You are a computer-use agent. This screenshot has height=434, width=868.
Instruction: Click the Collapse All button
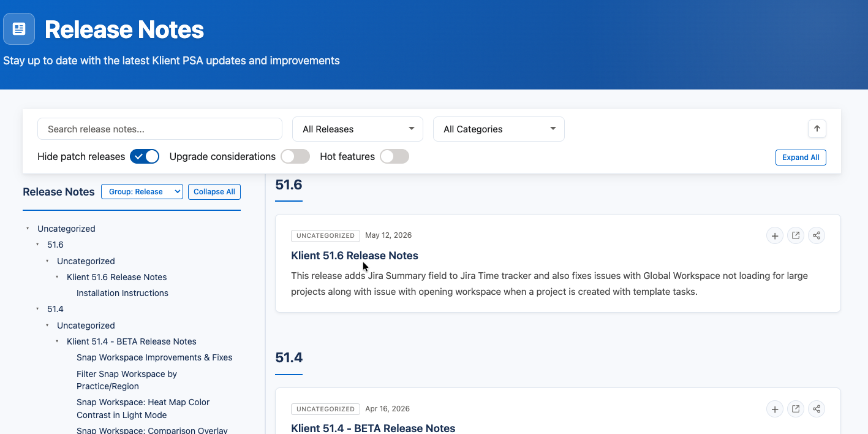click(214, 192)
